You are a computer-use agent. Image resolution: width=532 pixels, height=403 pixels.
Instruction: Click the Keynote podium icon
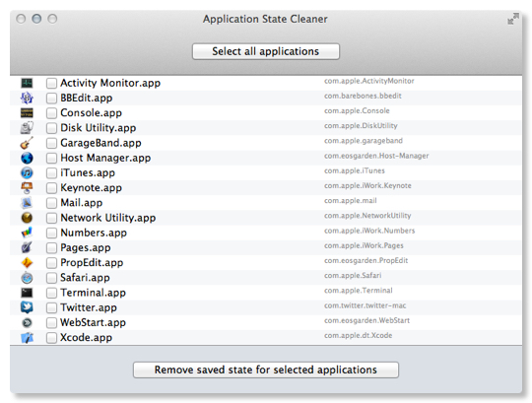(27, 188)
